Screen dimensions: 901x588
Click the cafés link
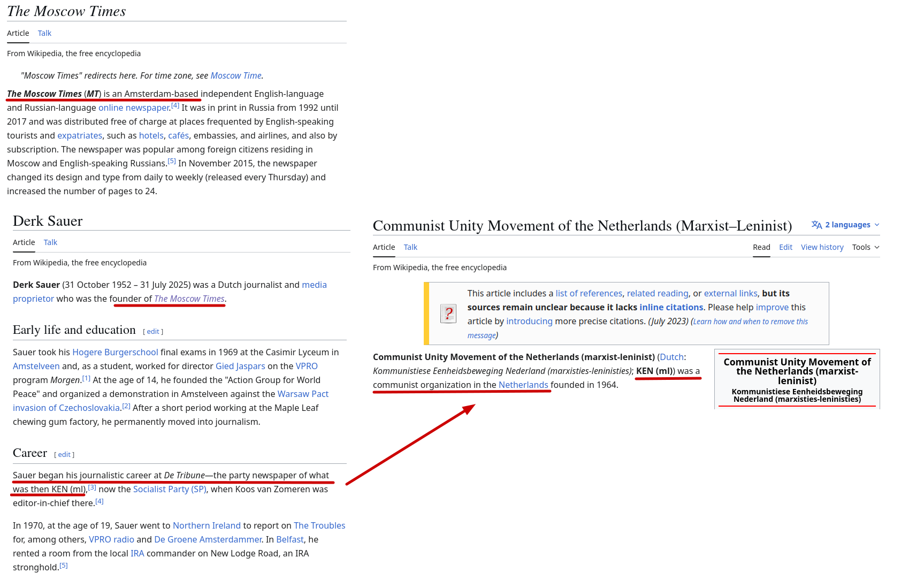tap(179, 135)
